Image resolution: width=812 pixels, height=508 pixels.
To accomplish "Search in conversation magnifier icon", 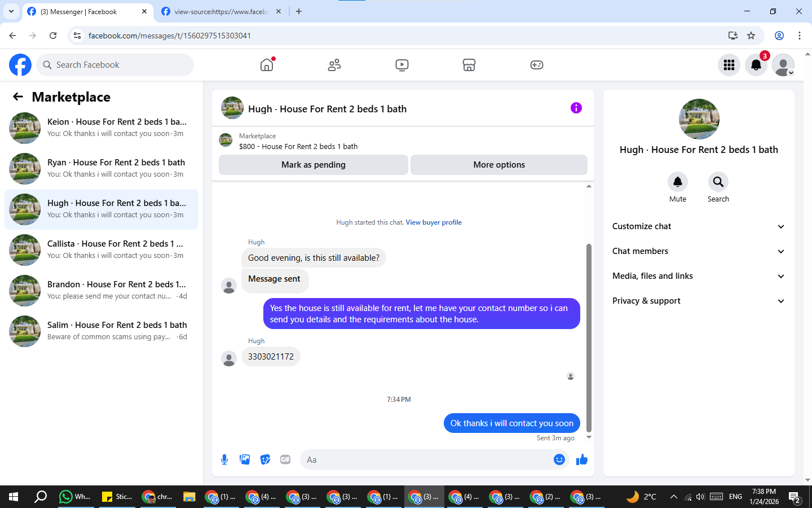I will (718, 182).
